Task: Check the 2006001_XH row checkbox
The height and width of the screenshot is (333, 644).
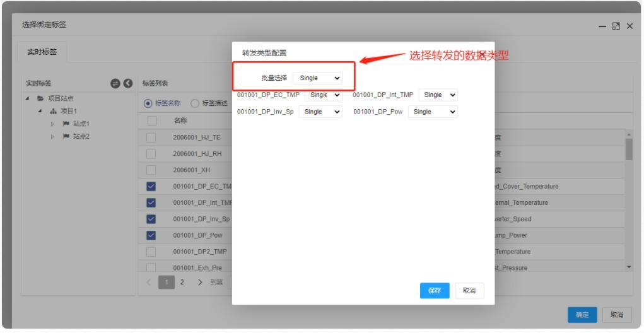Action: 151,170
